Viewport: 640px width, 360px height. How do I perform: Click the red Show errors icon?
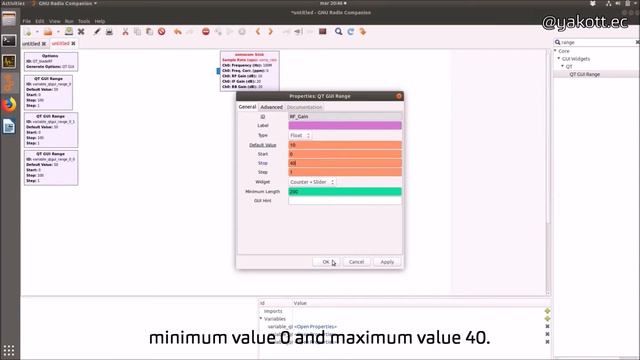click(x=206, y=31)
